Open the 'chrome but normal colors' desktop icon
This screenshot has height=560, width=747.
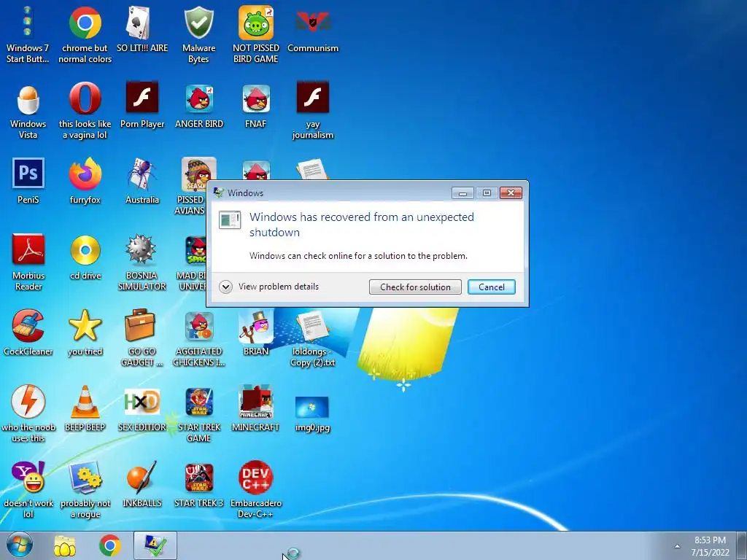click(85, 34)
